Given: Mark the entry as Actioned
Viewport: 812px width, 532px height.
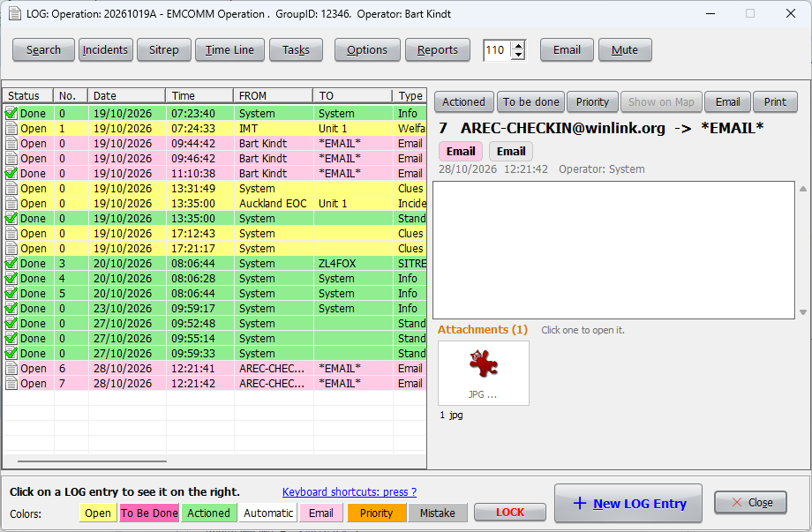Looking at the screenshot, I should tap(464, 102).
